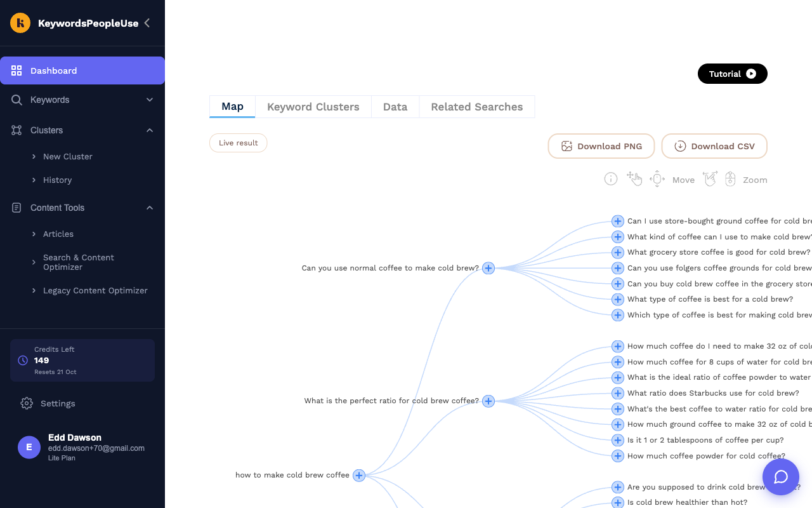The width and height of the screenshot is (812, 508).
Task: Switch to the Map tab
Action: (x=232, y=107)
